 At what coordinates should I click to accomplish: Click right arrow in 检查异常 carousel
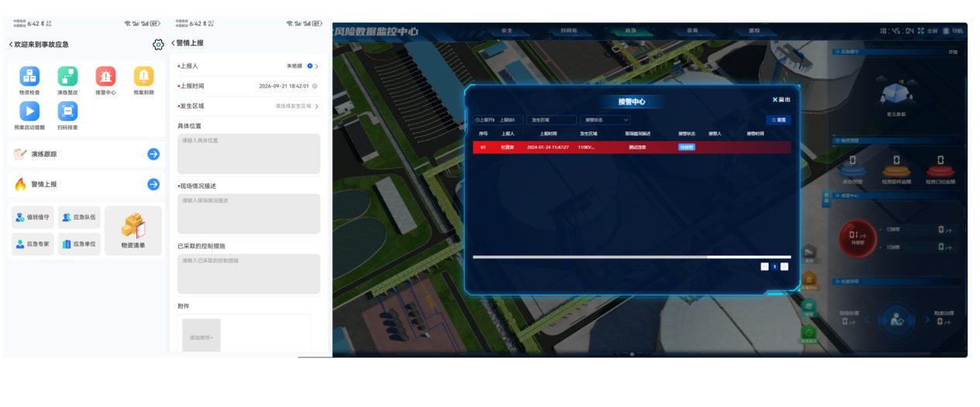tap(926, 320)
